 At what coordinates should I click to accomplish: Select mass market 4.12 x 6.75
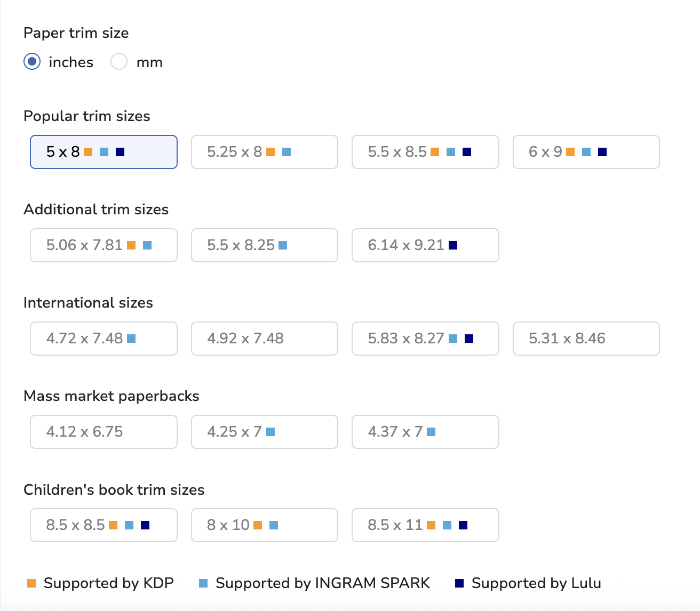(104, 432)
